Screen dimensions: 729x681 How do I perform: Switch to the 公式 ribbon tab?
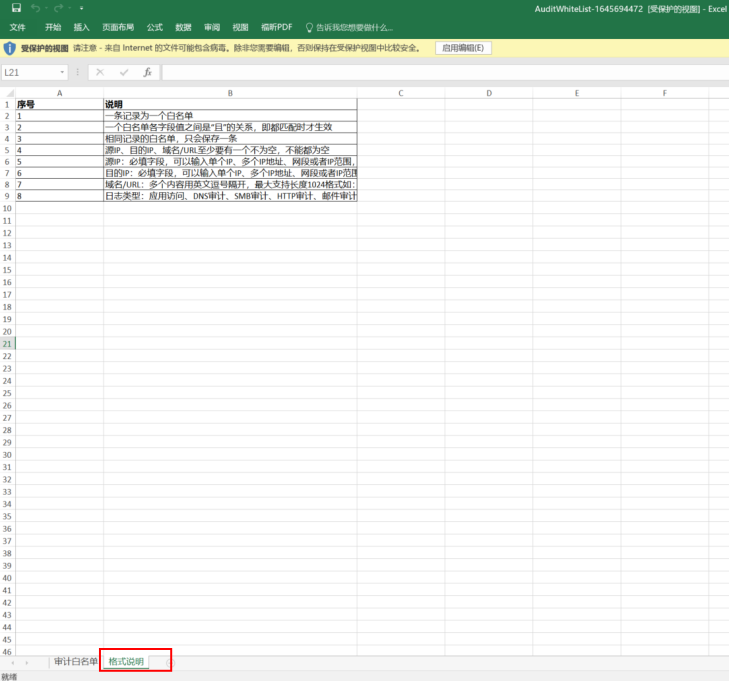(154, 28)
